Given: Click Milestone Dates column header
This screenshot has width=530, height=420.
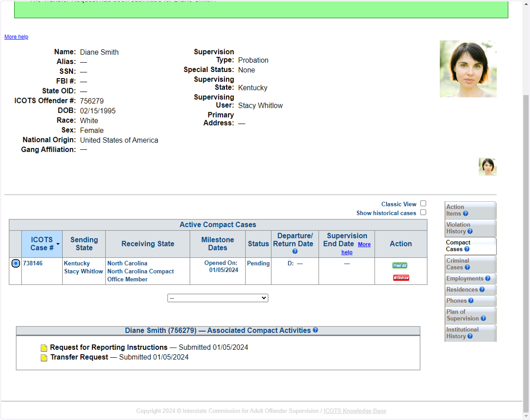Looking at the screenshot, I should click(218, 244).
